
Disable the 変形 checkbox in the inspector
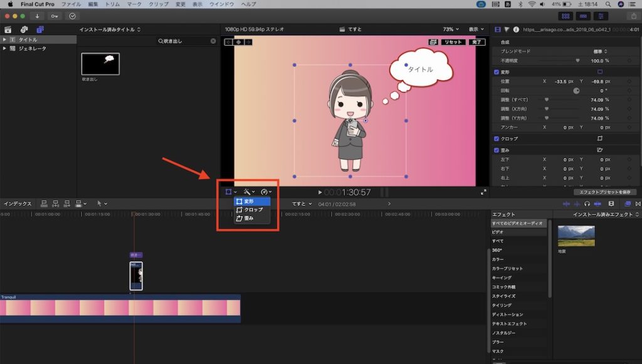(x=497, y=71)
